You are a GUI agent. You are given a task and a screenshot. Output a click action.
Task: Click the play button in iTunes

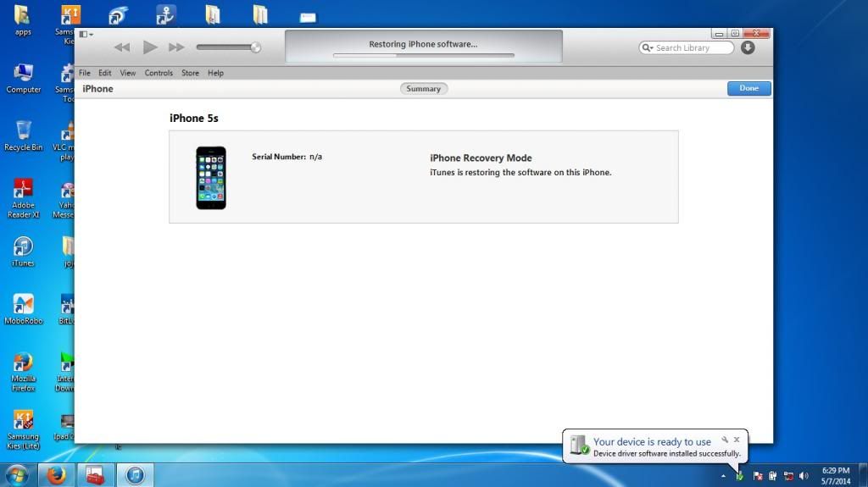(x=149, y=47)
